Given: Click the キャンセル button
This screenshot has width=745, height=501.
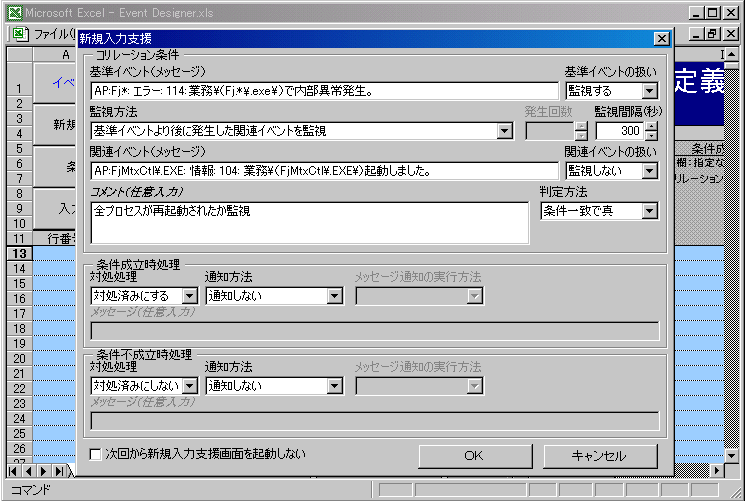Looking at the screenshot, I should [x=600, y=456].
